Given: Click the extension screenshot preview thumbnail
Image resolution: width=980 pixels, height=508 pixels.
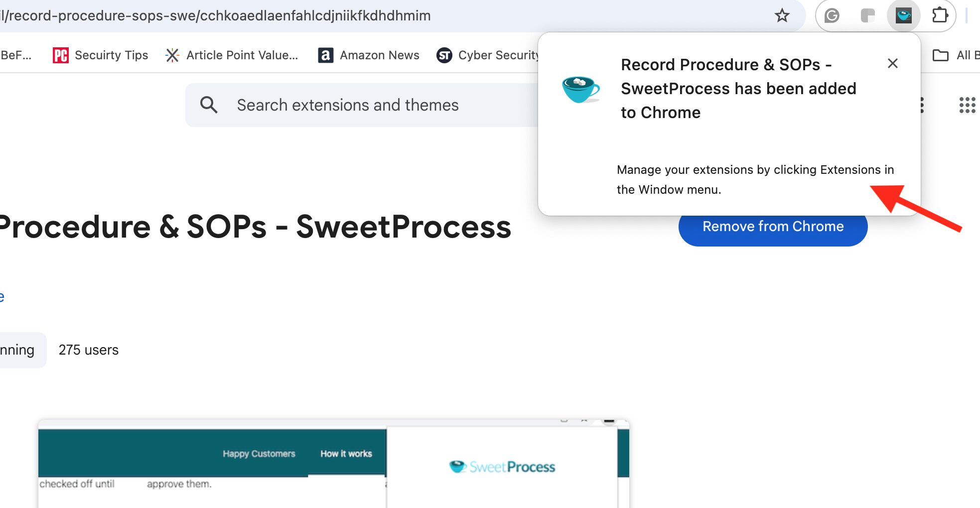Looking at the screenshot, I should pyautogui.click(x=334, y=464).
